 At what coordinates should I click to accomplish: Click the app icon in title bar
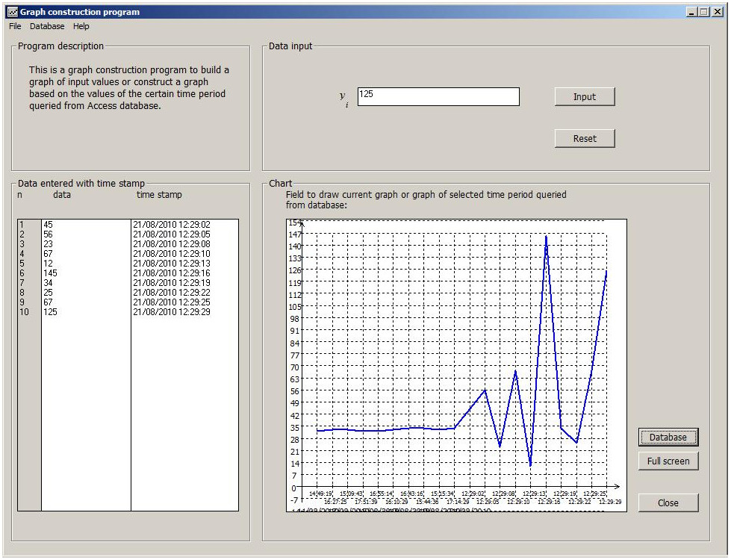[x=13, y=12]
